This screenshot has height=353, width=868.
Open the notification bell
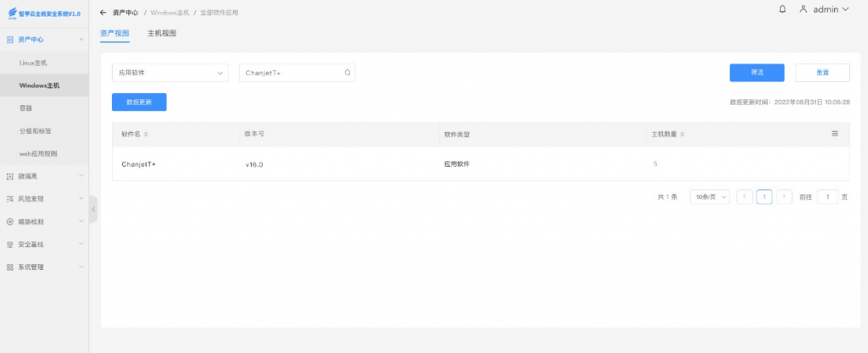pyautogui.click(x=782, y=9)
